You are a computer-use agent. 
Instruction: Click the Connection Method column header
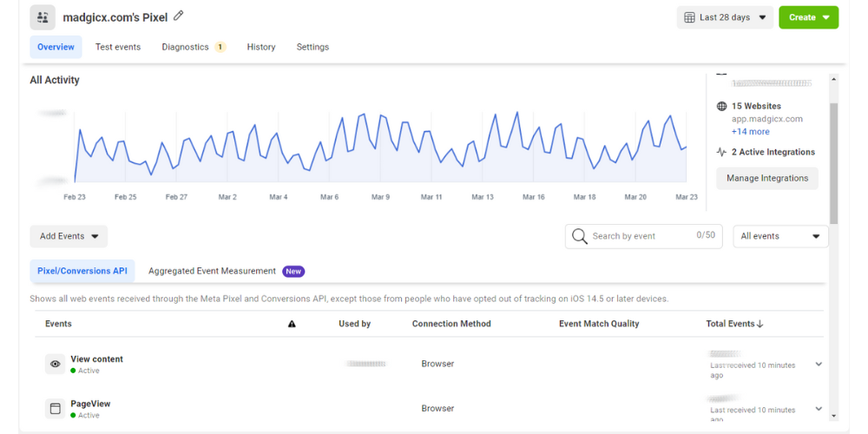(451, 324)
